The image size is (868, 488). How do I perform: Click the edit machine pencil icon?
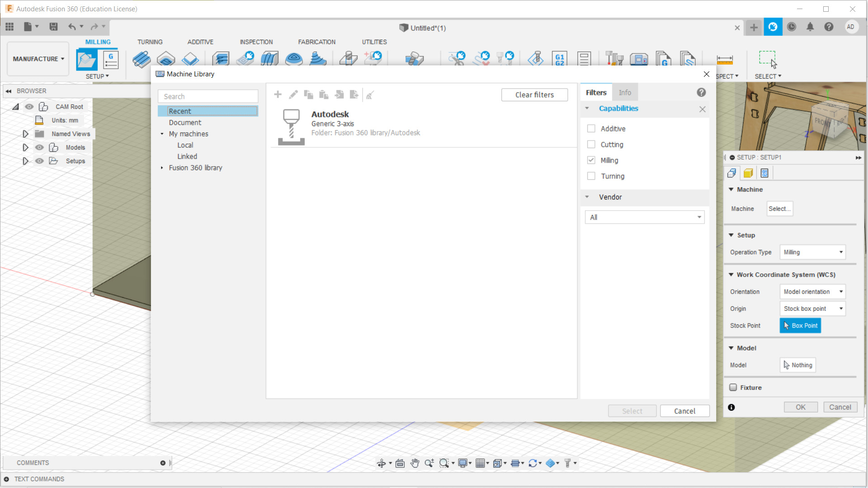pyautogui.click(x=293, y=94)
